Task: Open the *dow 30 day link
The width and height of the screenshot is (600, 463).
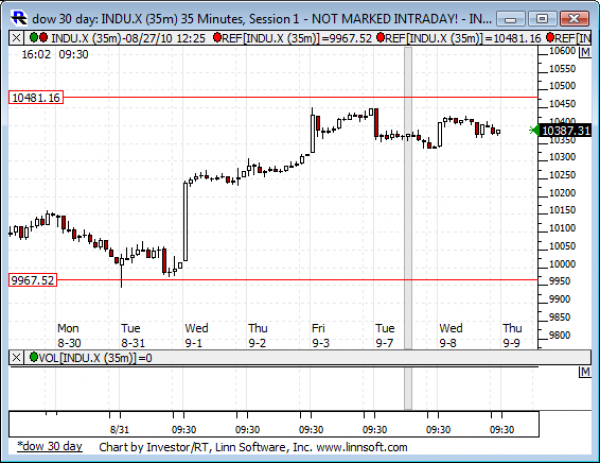Action: (50, 446)
